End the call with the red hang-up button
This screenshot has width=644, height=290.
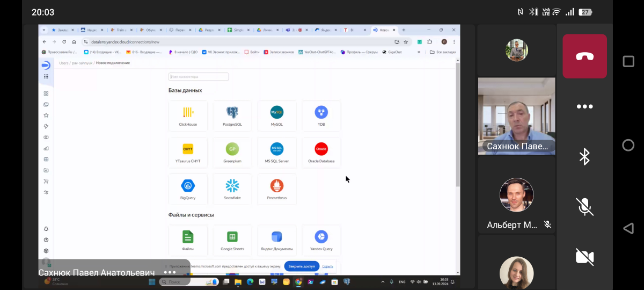point(584,56)
